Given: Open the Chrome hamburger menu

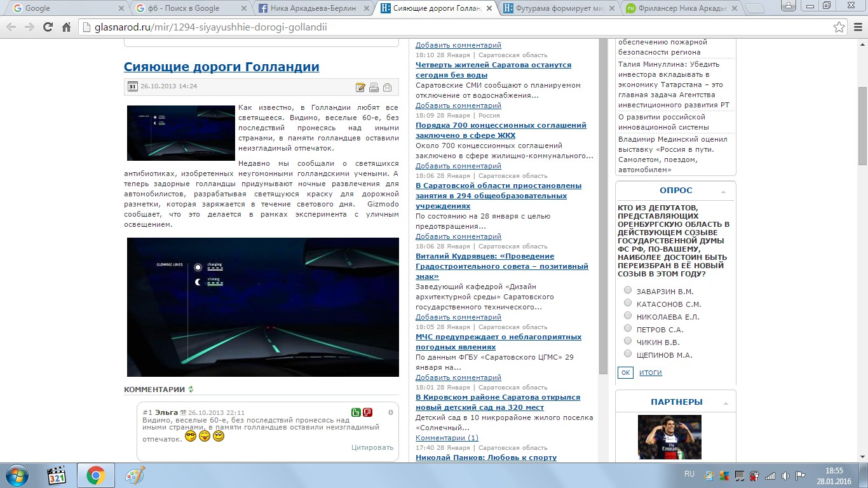Looking at the screenshot, I should pyautogui.click(x=857, y=27).
